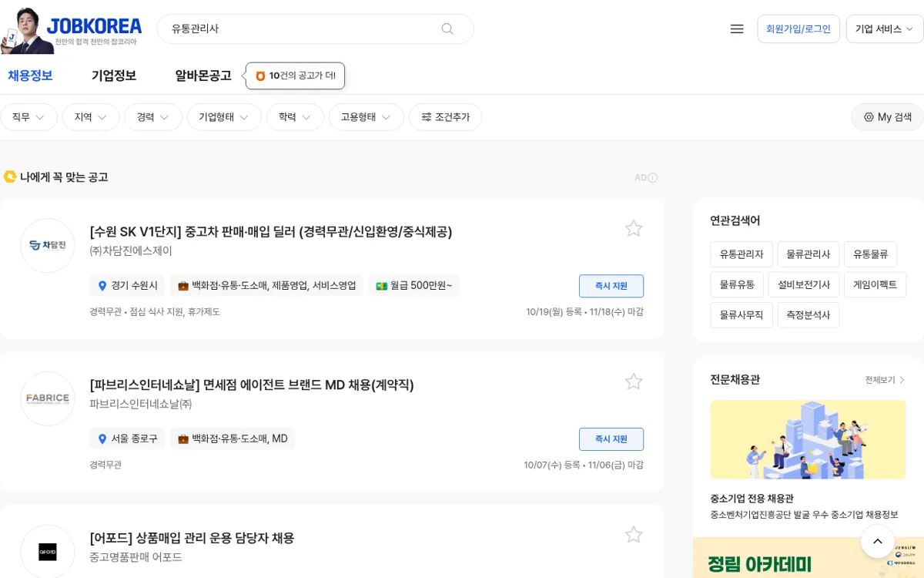
Task: Select related keyword 물류사무직
Action: tap(742, 315)
